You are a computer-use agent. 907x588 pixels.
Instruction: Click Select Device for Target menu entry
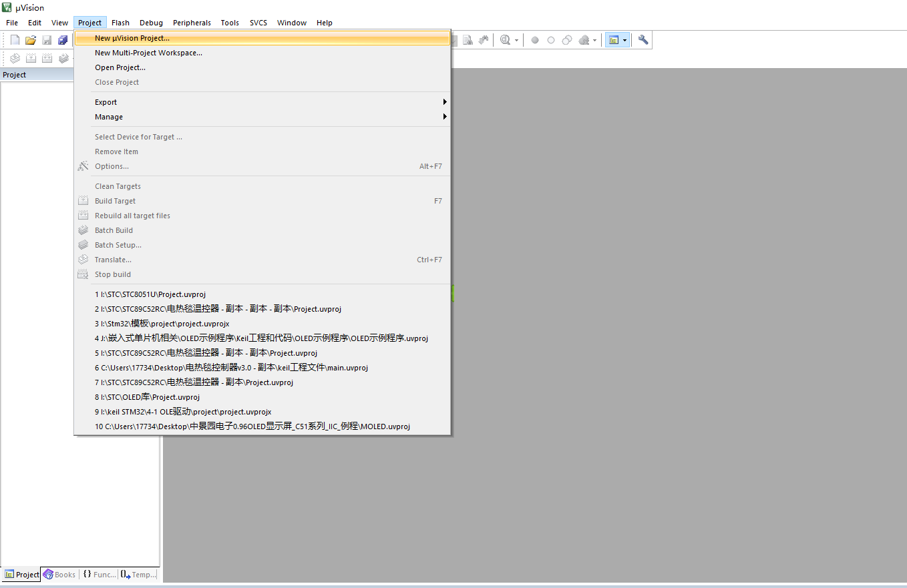(262, 137)
